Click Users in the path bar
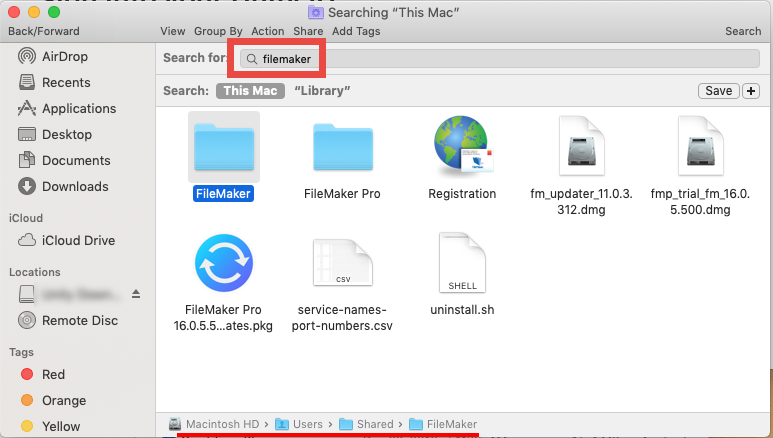This screenshot has height=438, width=773. tap(299, 424)
